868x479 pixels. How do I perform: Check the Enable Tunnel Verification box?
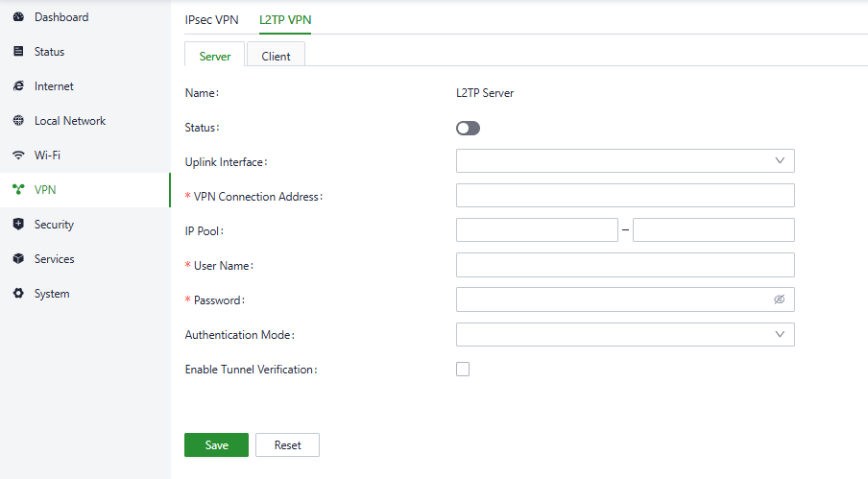pos(463,369)
